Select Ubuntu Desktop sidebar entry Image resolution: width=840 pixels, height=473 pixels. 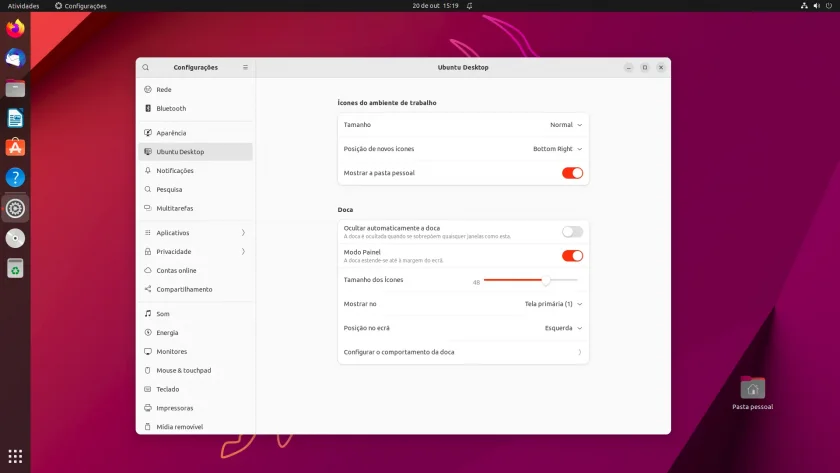196,152
